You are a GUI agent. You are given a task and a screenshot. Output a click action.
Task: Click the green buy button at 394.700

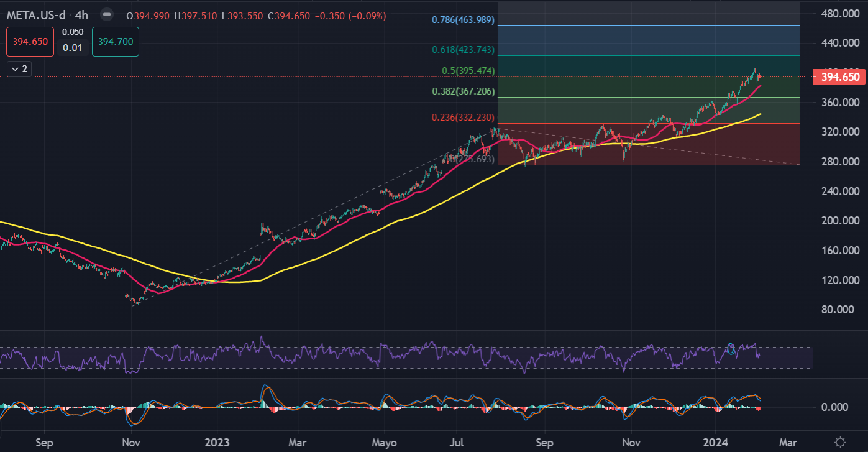point(115,42)
